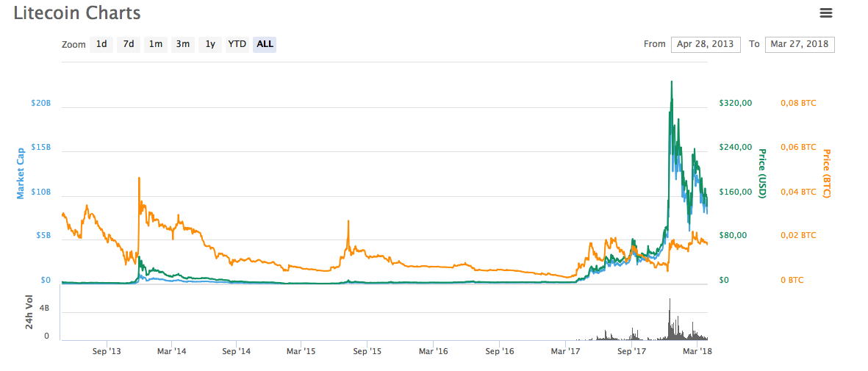Click the 24h Vol axis label
Viewport: 868px width, 371px height.
click(29, 313)
